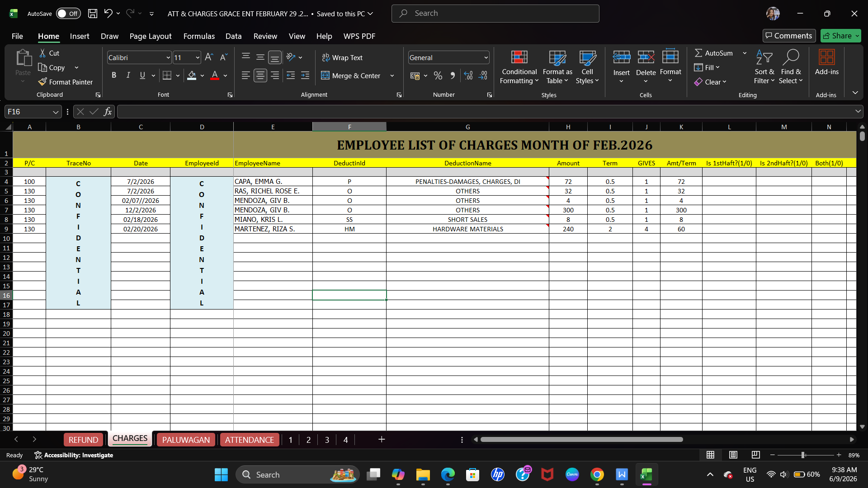Click the green Share button
This screenshot has width=868, height=488.
[x=840, y=36]
